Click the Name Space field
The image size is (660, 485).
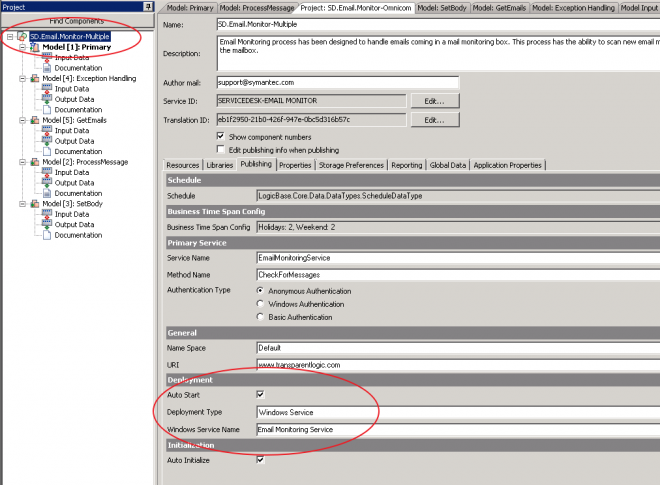click(458, 348)
